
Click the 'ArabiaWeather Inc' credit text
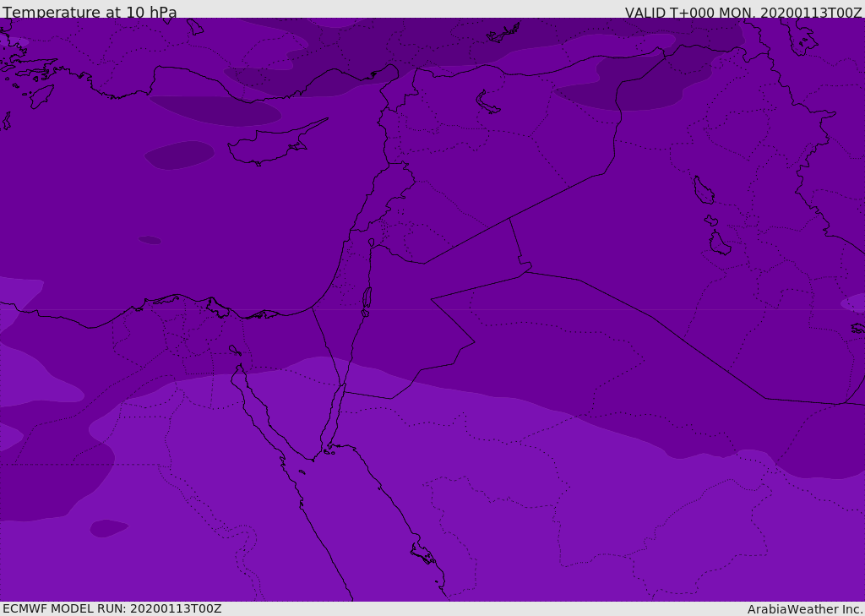pyautogui.click(x=804, y=609)
